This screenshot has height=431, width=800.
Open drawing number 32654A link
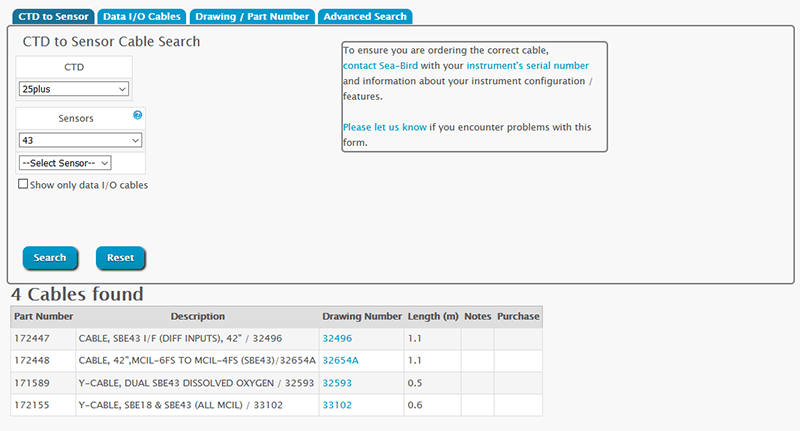coord(340,360)
